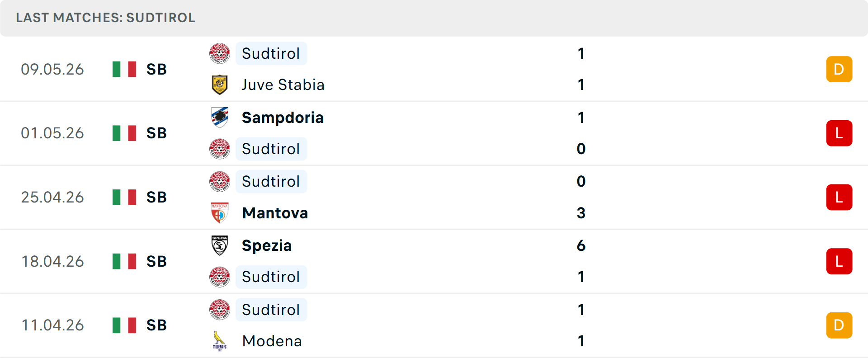The height and width of the screenshot is (358, 868).
Task: Click the draw badge for Modena match
Action: [839, 325]
